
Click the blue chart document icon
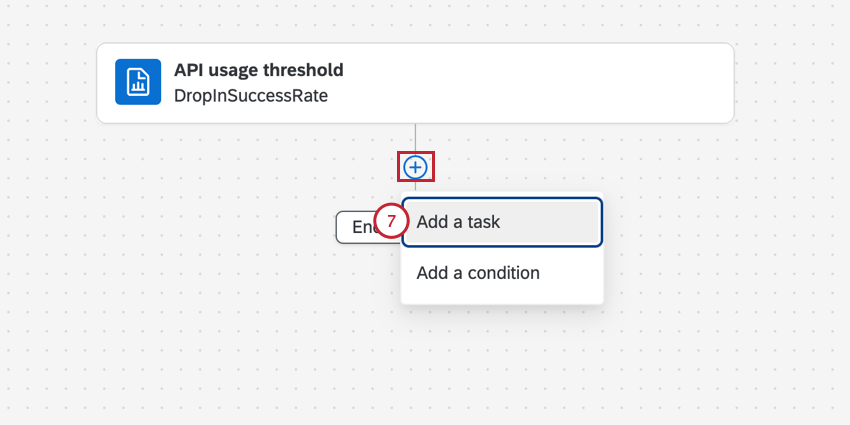138,82
